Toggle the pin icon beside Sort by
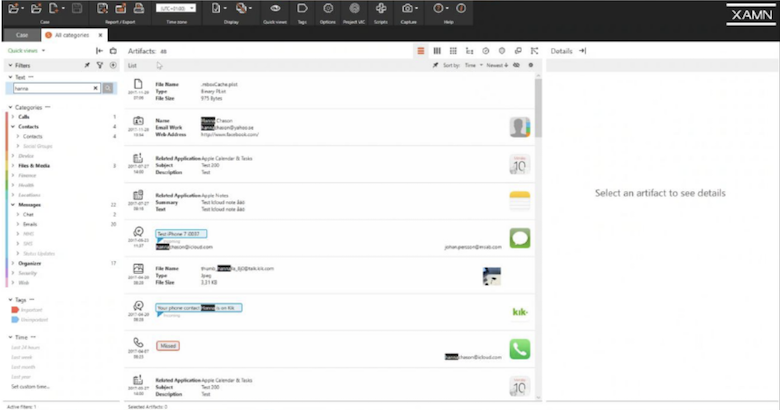This screenshot has height=410, width=780. pos(435,65)
